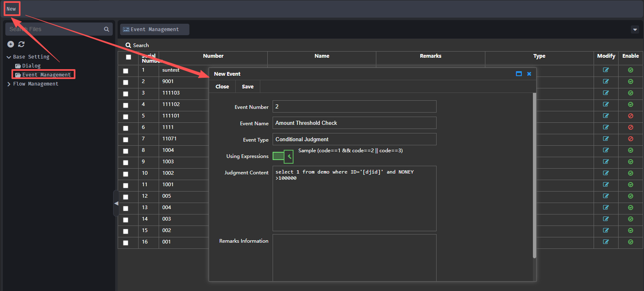Click the red disabled icon for row 5
The width and height of the screenshot is (644, 291).
pyautogui.click(x=630, y=116)
